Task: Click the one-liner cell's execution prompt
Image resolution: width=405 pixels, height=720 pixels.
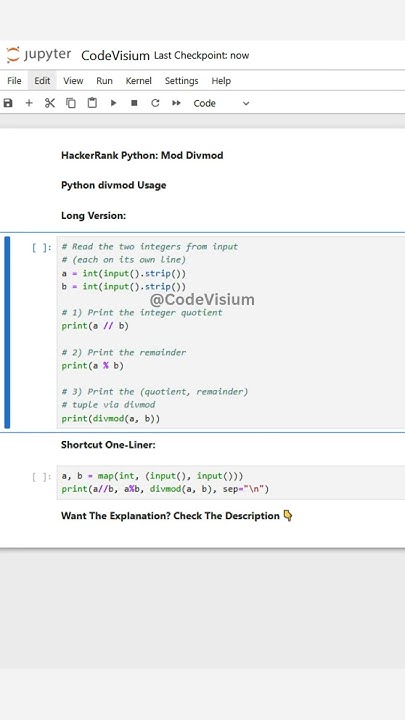Action: point(42,477)
